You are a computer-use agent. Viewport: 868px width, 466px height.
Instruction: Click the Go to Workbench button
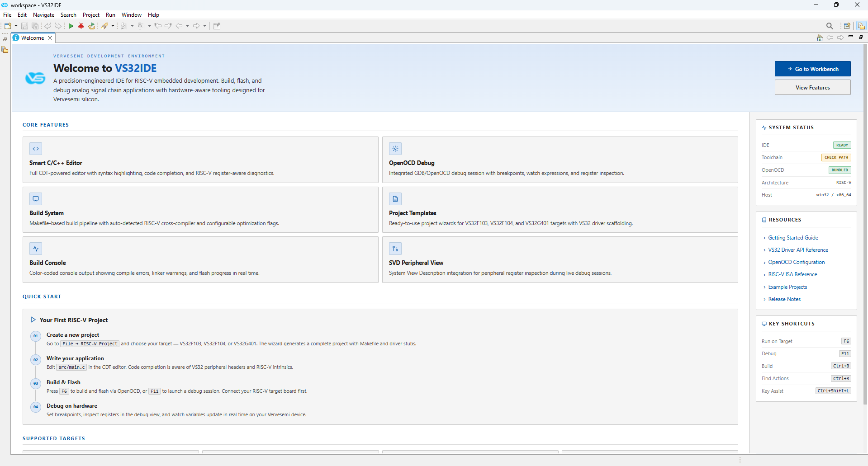(812, 69)
